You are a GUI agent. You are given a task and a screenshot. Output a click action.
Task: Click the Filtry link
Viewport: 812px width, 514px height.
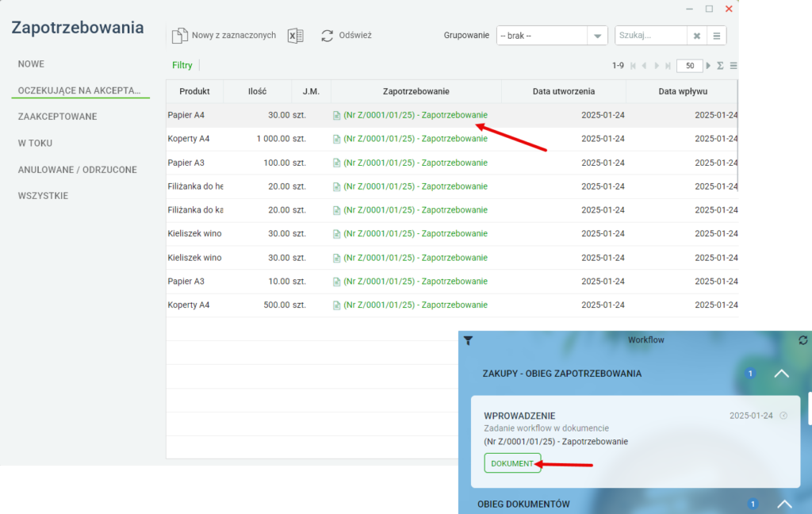(182, 65)
